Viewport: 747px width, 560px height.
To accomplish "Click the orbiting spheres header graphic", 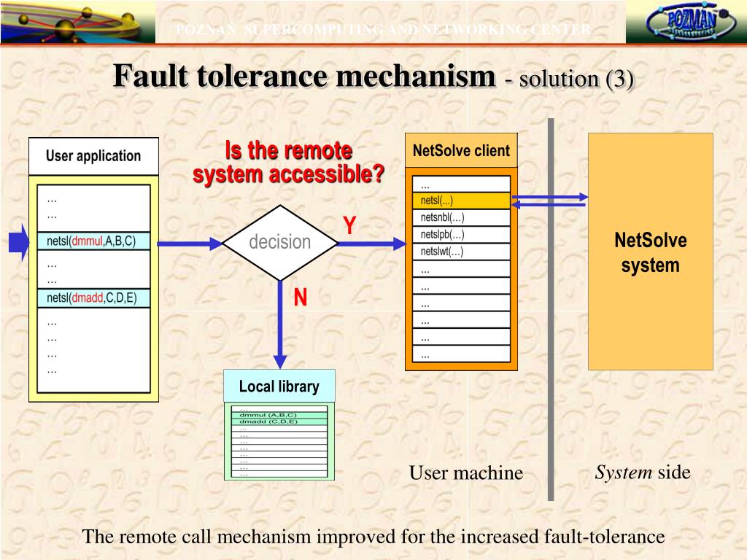I will (77, 21).
